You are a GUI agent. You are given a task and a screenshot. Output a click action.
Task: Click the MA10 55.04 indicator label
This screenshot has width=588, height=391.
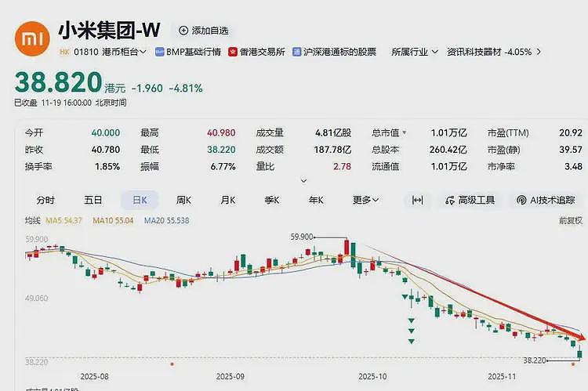(x=113, y=221)
